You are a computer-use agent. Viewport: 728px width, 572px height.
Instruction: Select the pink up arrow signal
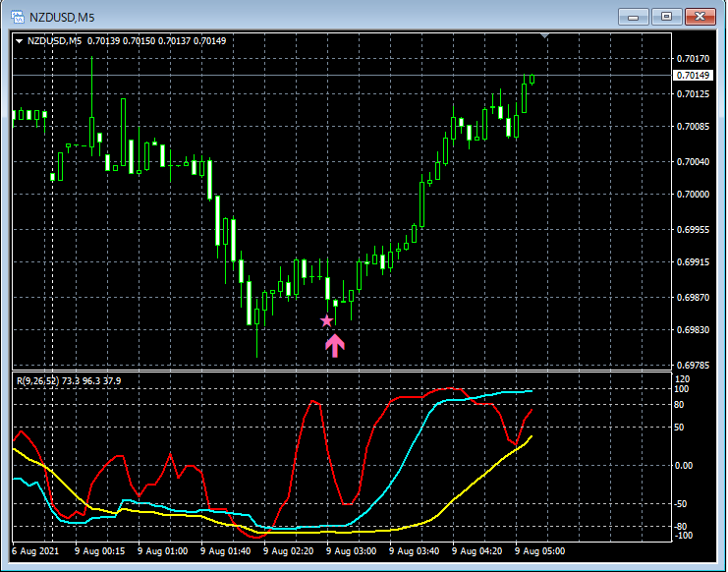point(335,346)
